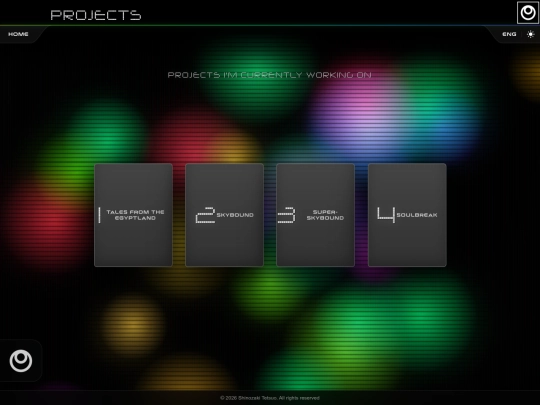Open Tales from the Egyptland project card
Screen dimensions: 540x405
pos(133,215)
